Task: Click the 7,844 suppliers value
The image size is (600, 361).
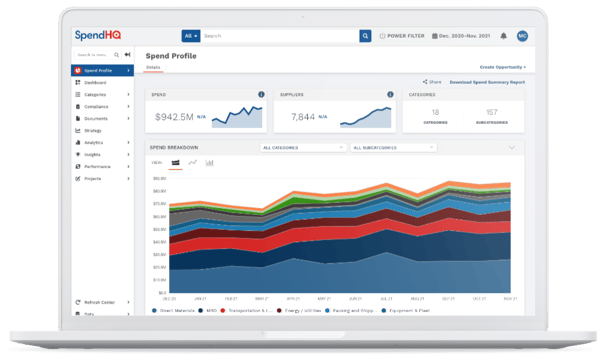Action: tap(303, 117)
